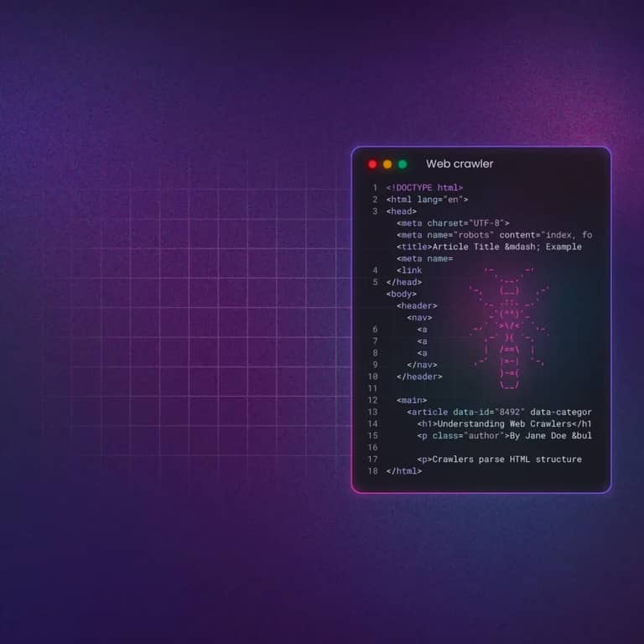The height and width of the screenshot is (644, 644).
Task: Click line number 11 in the gutter
Action: pyautogui.click(x=372, y=388)
